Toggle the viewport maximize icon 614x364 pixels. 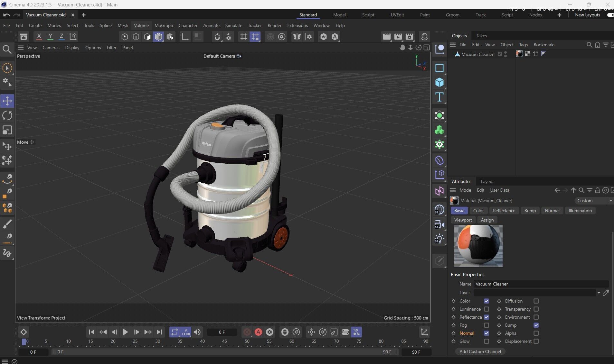(x=427, y=48)
